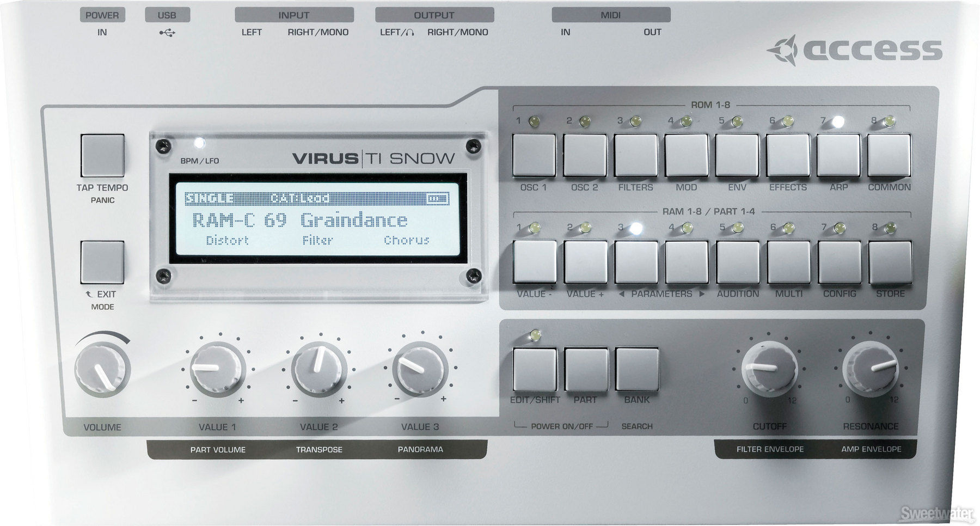The height and width of the screenshot is (526, 980).
Task: Click the ROM 1 LED above OSC 1
Action: [534, 121]
